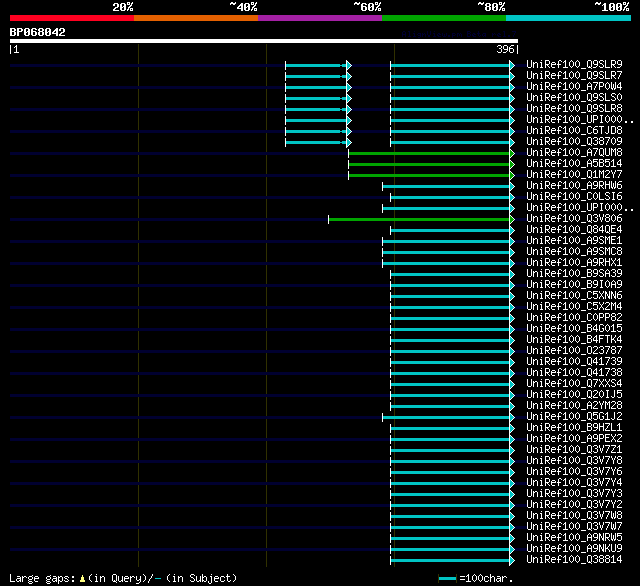Open hit UniRef100_B9SA39
Screen dimensions: 640x586
point(574,274)
